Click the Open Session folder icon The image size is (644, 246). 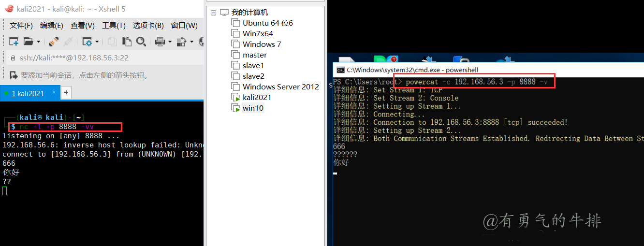(29, 42)
